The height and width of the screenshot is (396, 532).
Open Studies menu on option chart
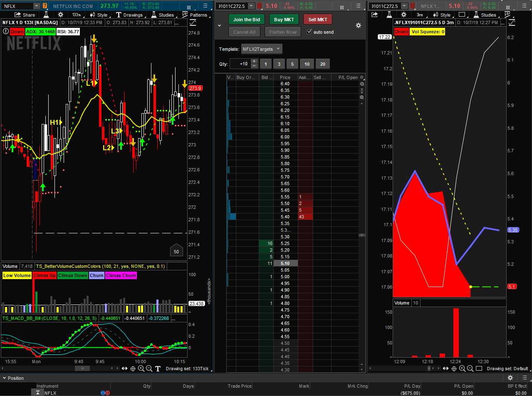click(485, 15)
